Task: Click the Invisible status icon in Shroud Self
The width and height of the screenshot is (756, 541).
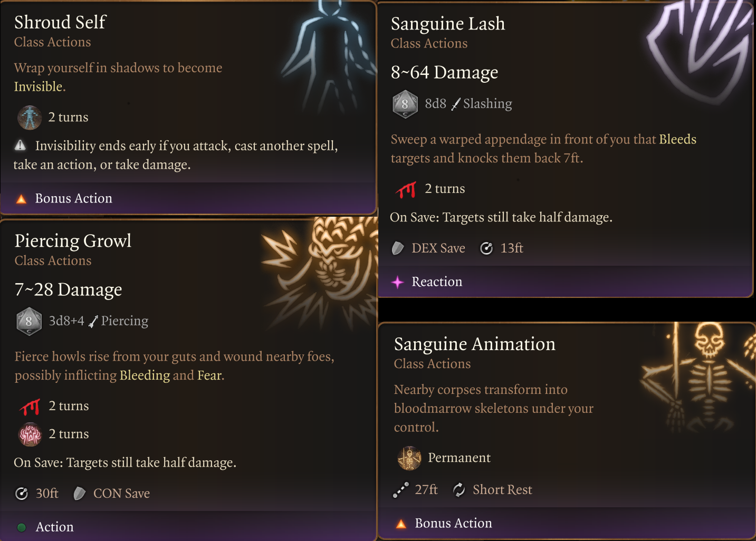Action: [29, 118]
